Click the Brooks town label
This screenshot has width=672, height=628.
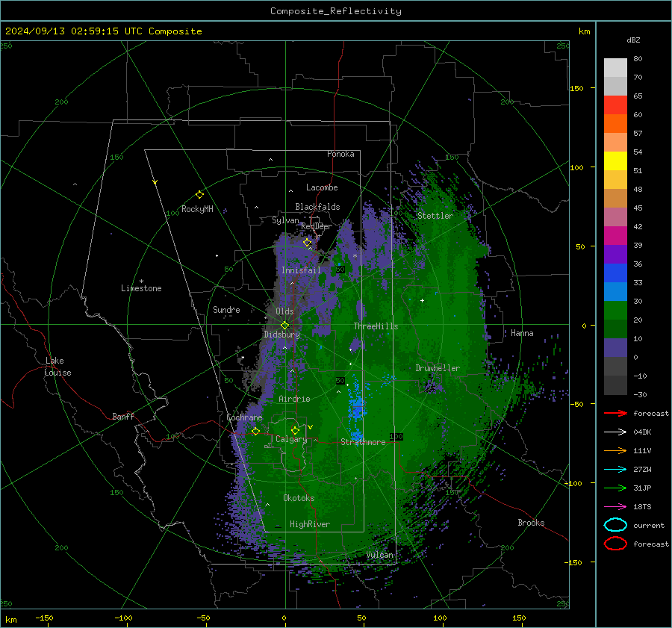click(x=531, y=523)
